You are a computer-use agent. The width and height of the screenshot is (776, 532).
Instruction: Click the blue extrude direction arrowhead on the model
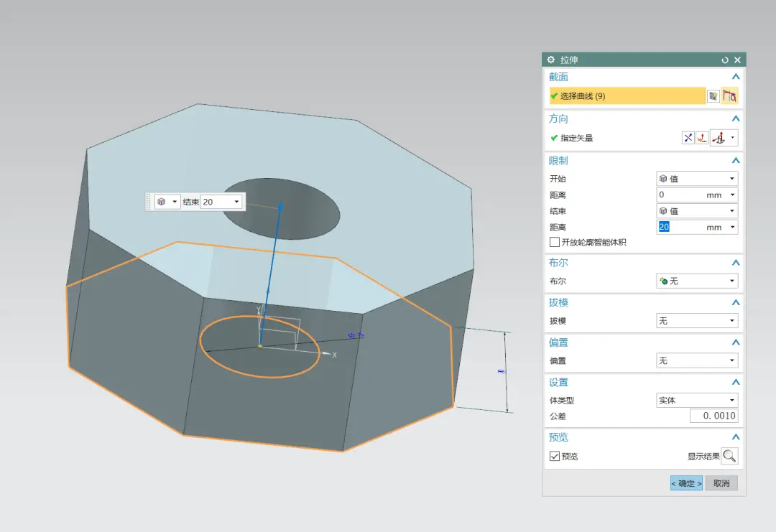pyautogui.click(x=280, y=206)
